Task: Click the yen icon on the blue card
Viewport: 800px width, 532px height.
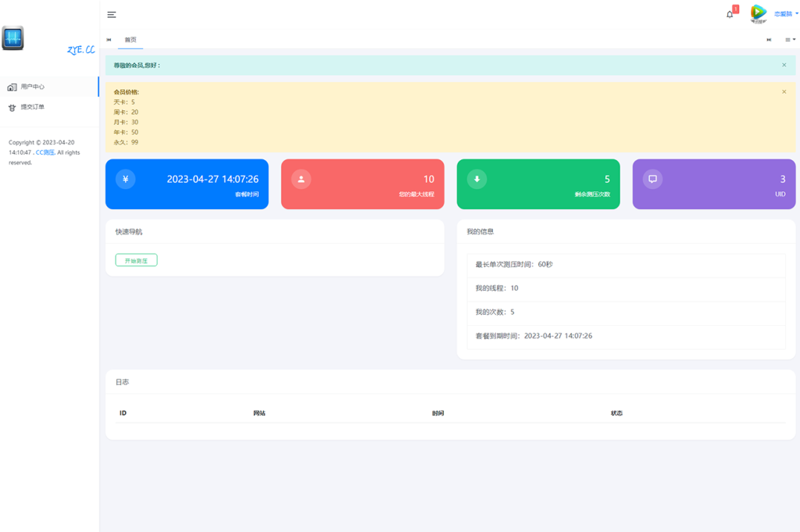Action: [x=126, y=179]
